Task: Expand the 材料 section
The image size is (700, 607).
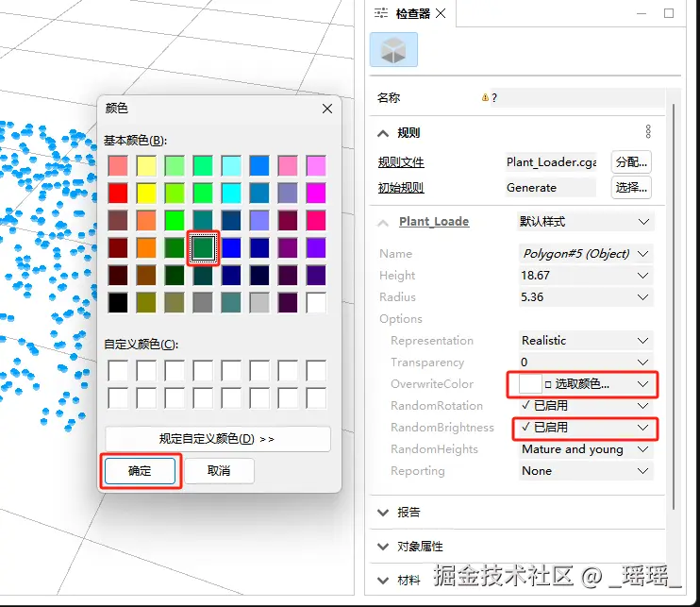Action: tap(383, 581)
